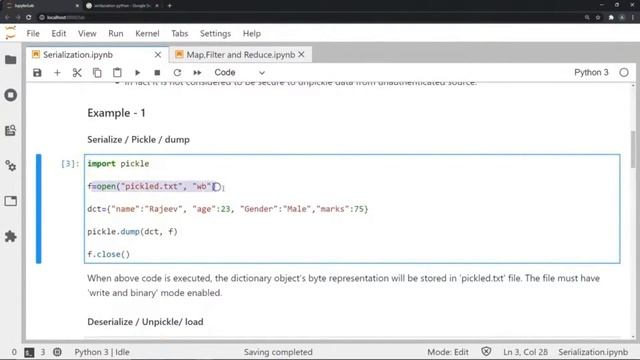Restart kernel and run all cells icon
This screenshot has width=640, height=360.
[x=197, y=73]
